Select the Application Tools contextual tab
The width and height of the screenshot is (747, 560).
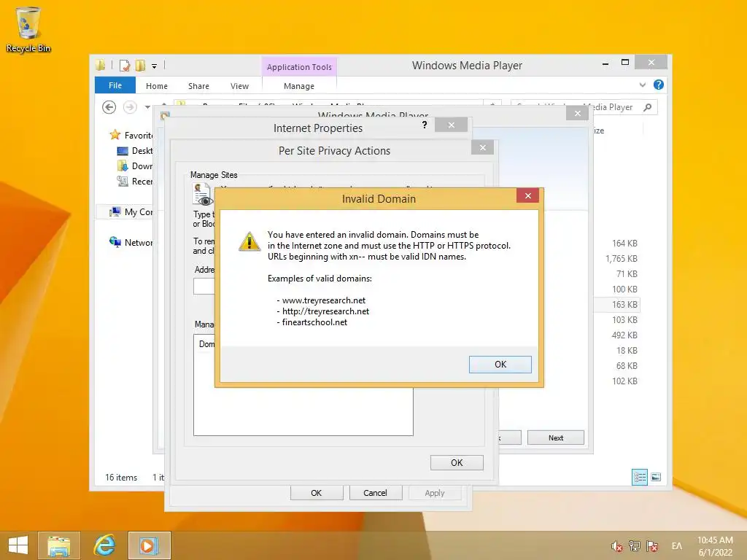[x=299, y=67]
